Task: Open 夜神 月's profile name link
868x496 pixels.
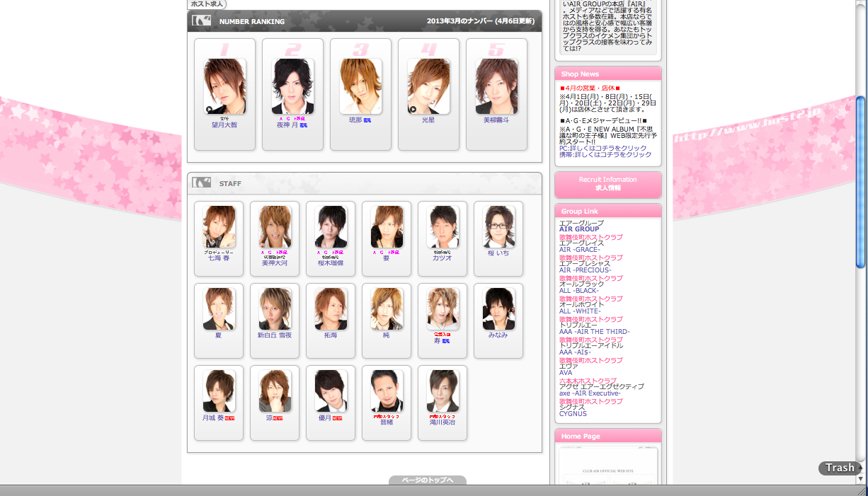Action: pos(287,125)
